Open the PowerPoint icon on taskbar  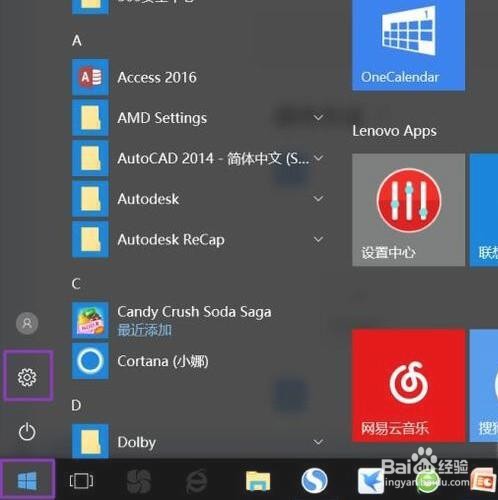pos(484,481)
